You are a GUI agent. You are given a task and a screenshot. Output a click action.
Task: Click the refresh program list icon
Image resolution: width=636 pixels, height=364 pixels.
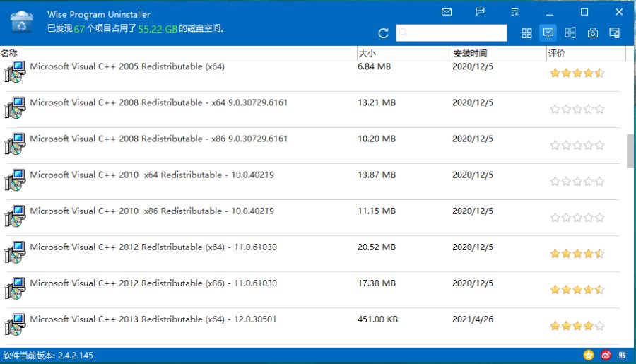384,33
